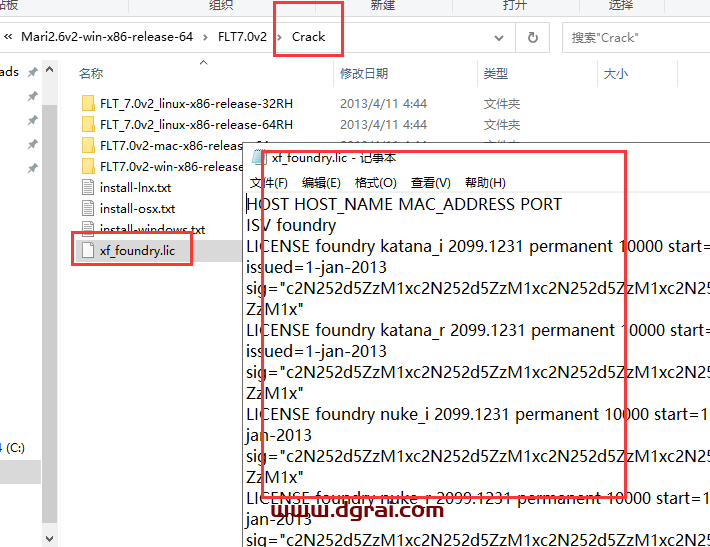Click the 'LICENSE foundry nuke_i' line
Viewport: 710px width, 547px height.
(x=478, y=414)
